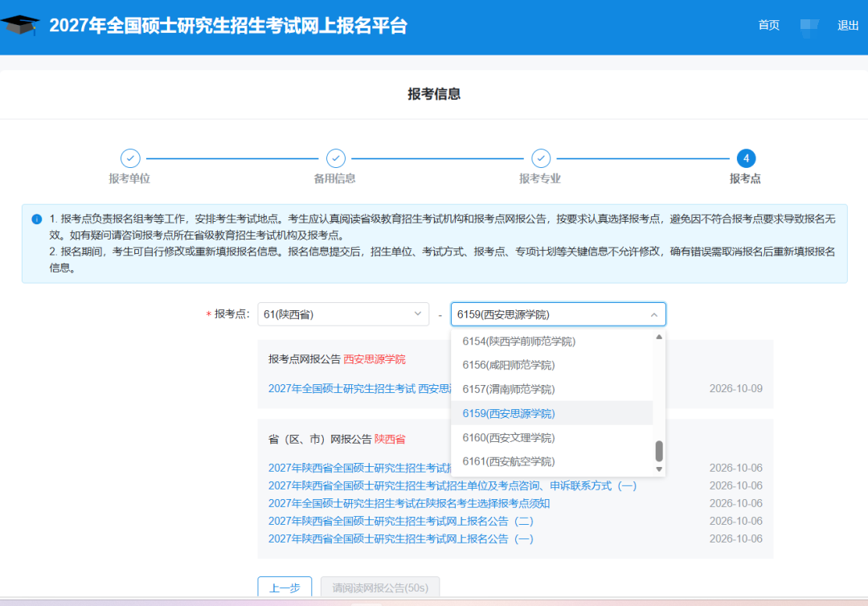Collapse the 6159(西安思源学院) exam site dropdown

pyautogui.click(x=558, y=314)
